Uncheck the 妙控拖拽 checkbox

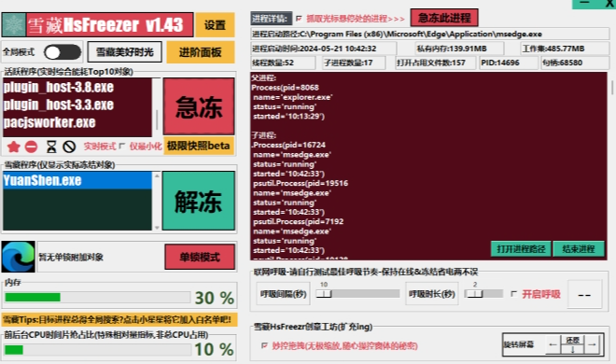(x=264, y=345)
